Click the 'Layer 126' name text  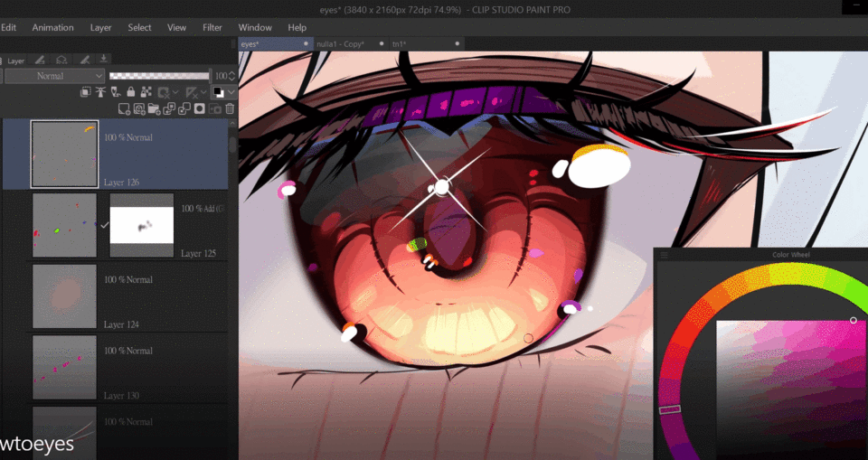click(121, 183)
